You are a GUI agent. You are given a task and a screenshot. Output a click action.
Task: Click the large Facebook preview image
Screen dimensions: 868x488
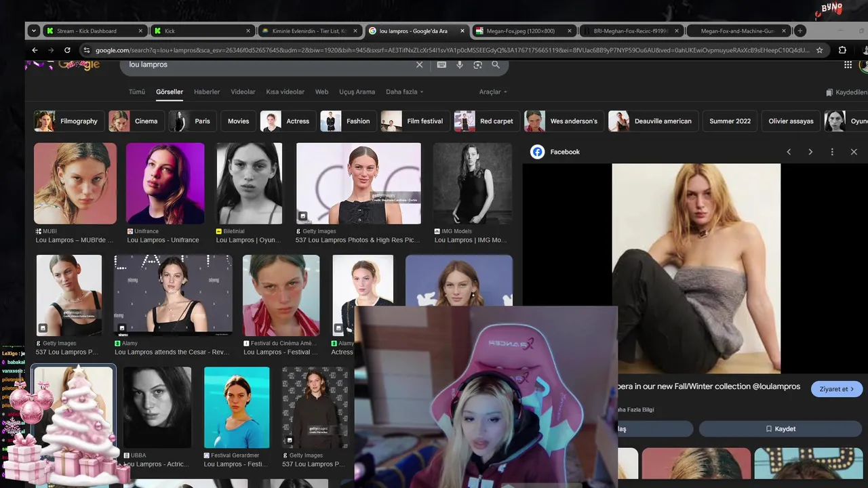(696, 268)
